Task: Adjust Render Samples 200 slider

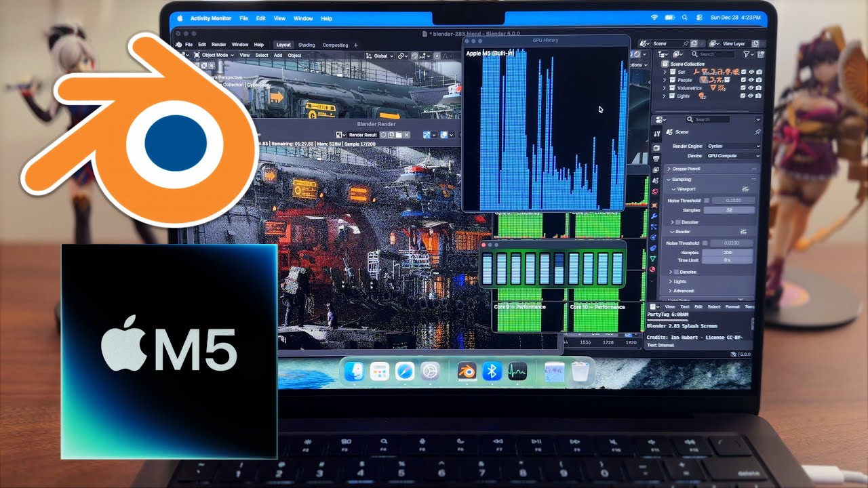Action: click(x=728, y=252)
